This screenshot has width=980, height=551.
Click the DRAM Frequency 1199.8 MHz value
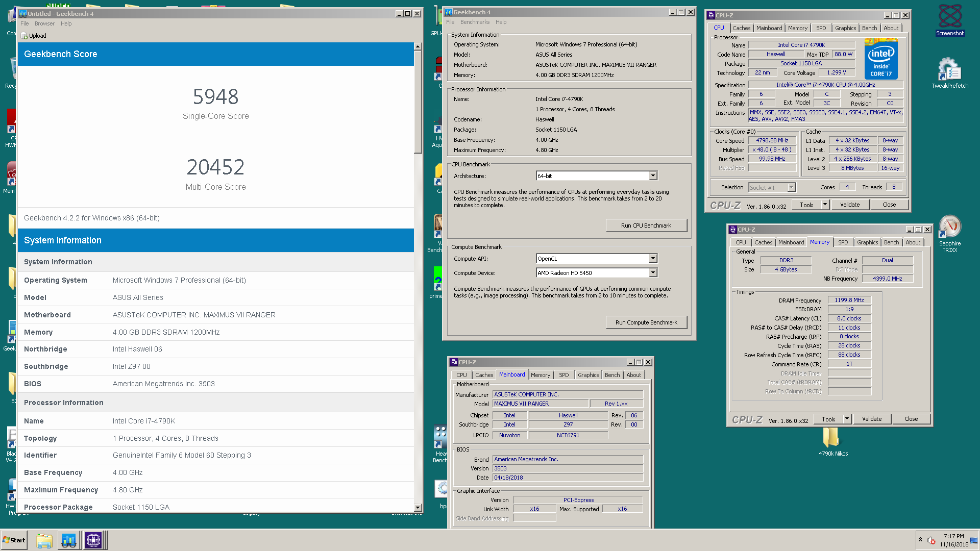(849, 300)
